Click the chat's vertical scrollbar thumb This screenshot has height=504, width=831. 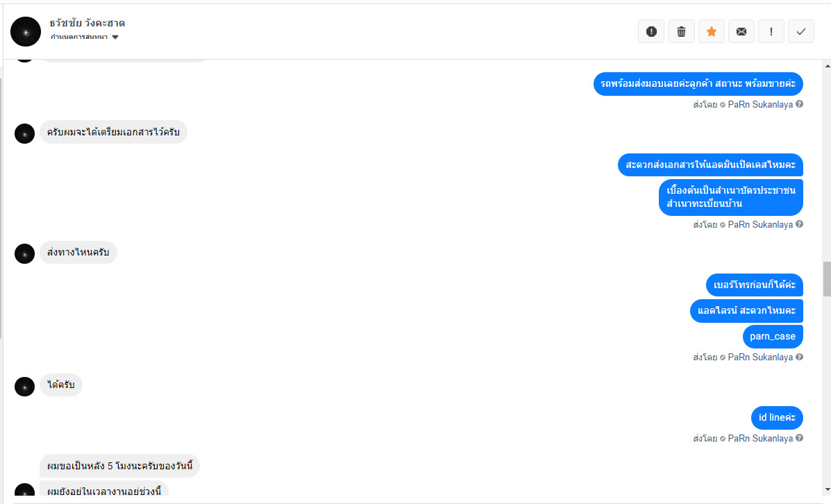click(826, 278)
